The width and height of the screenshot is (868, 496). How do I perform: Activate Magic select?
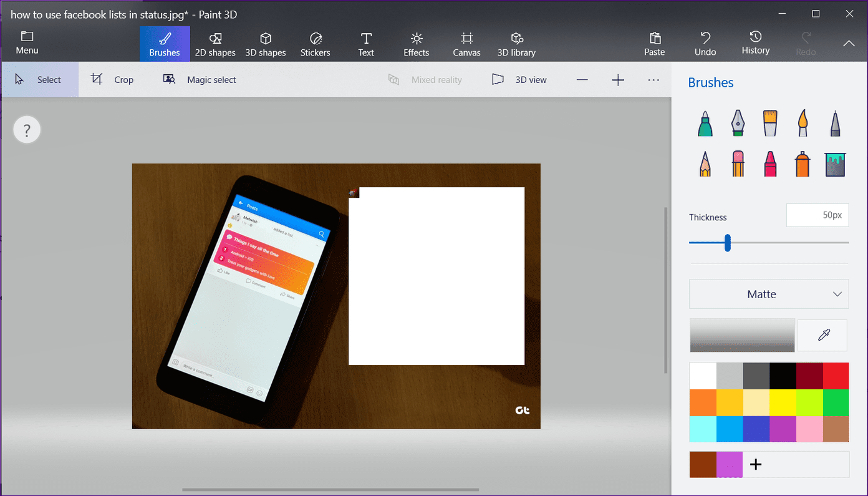(x=200, y=80)
